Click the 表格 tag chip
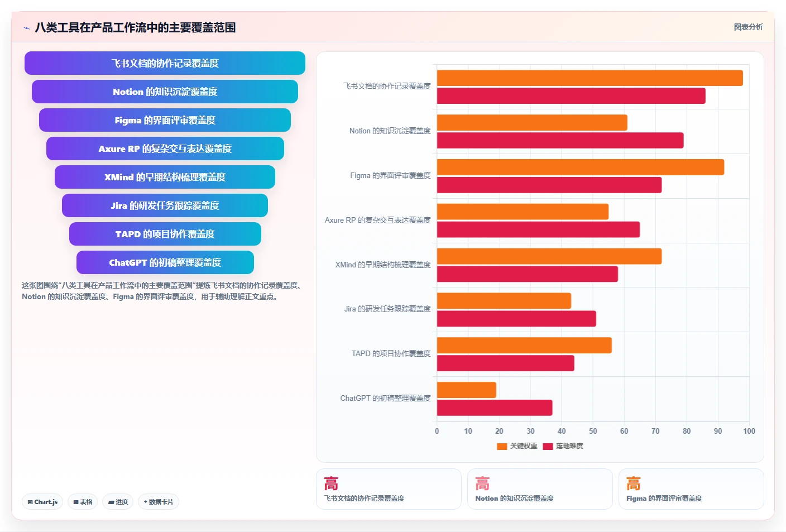 83,502
